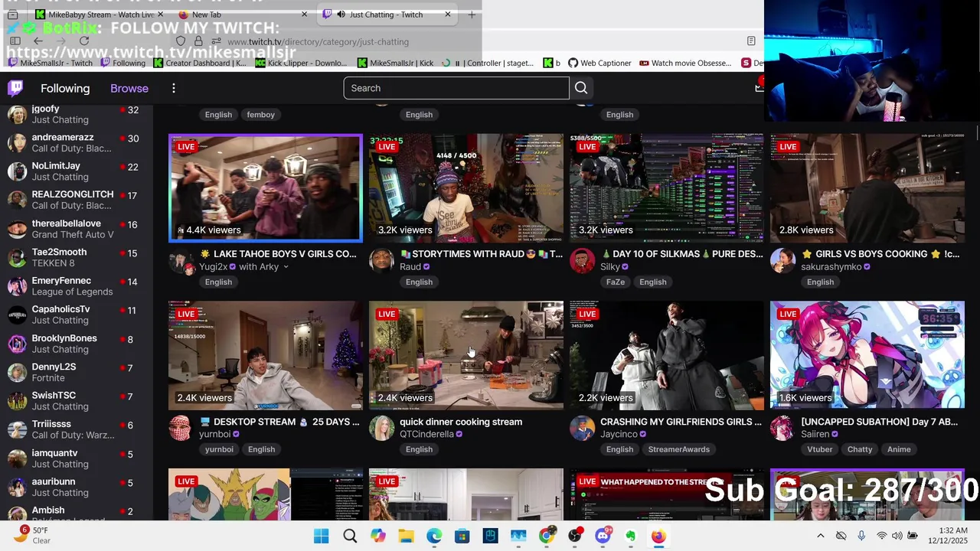980x551 pixels.
Task: Click Tae2Smooth's sidebar avatar
Action: coord(17,258)
